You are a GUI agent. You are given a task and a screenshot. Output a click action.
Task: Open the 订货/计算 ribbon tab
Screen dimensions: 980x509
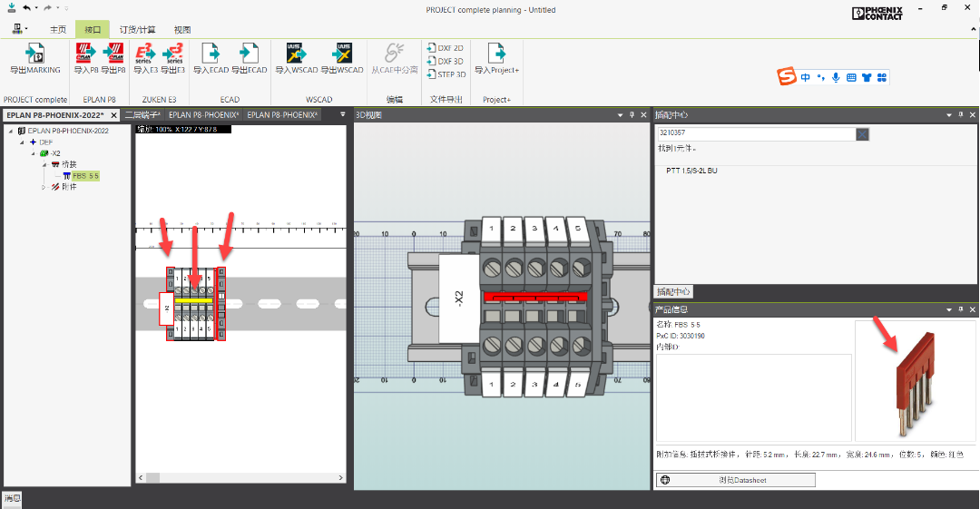[x=138, y=29]
